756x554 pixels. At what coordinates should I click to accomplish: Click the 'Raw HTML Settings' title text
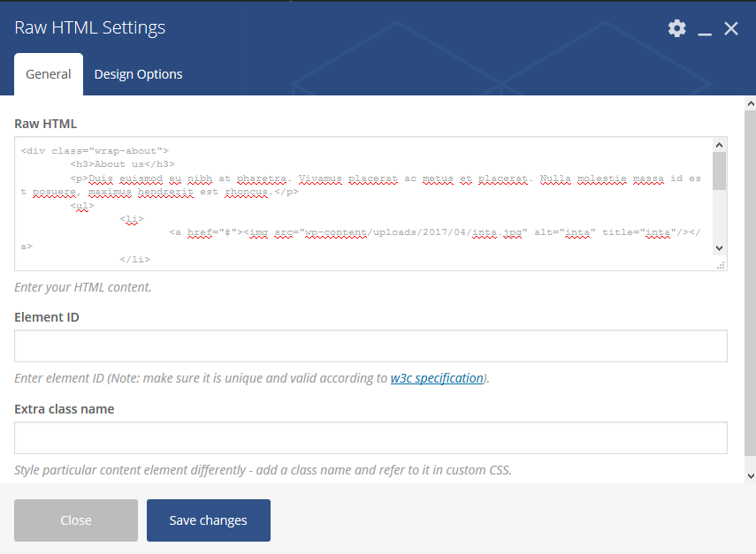[x=89, y=28]
